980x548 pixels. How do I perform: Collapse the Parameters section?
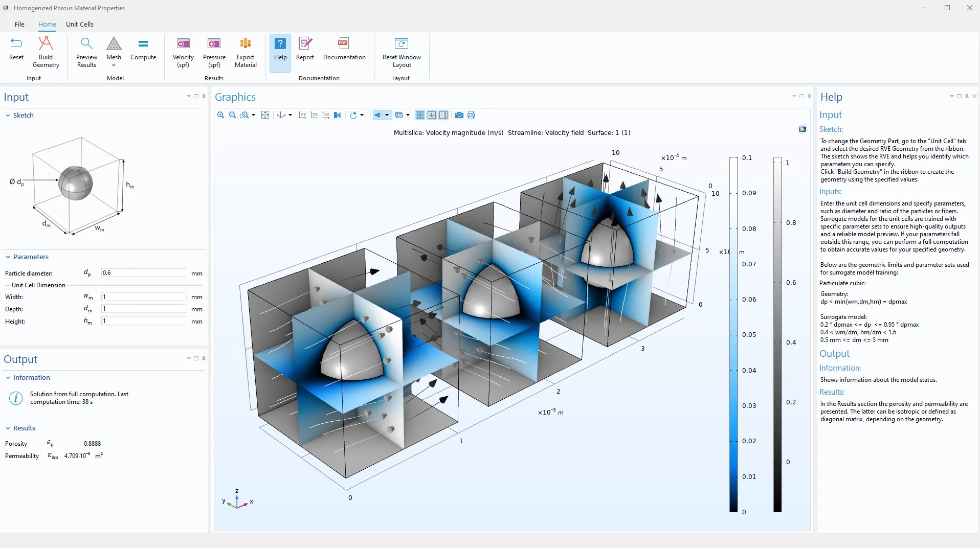(x=8, y=257)
